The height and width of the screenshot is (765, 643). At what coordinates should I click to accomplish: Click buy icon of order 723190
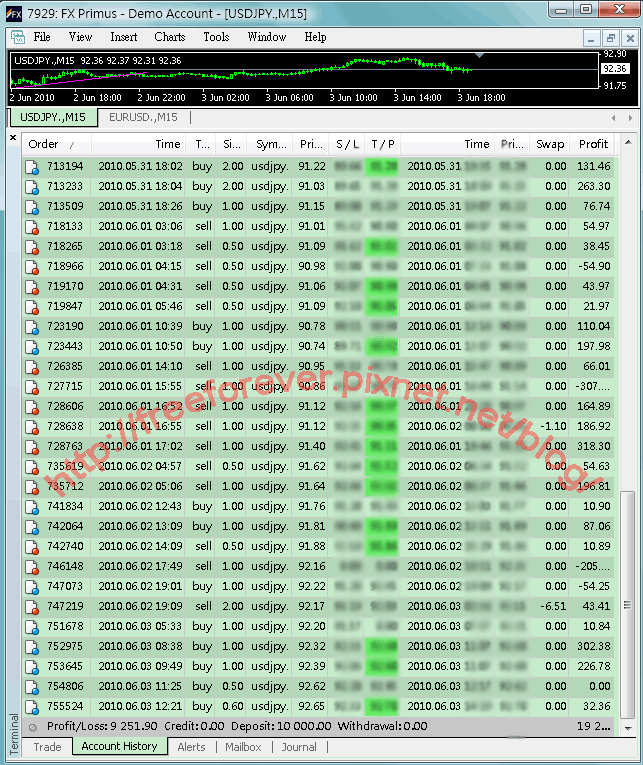click(x=32, y=327)
